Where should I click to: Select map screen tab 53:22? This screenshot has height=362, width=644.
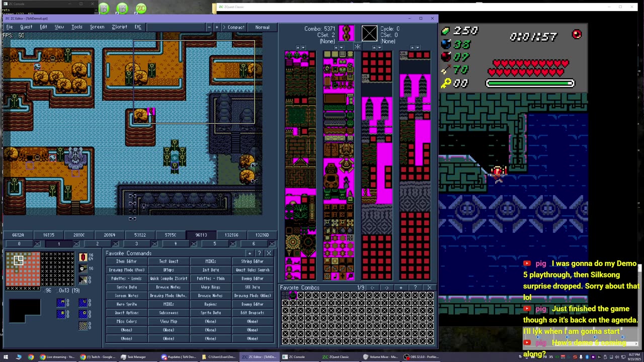pyautogui.click(x=140, y=235)
